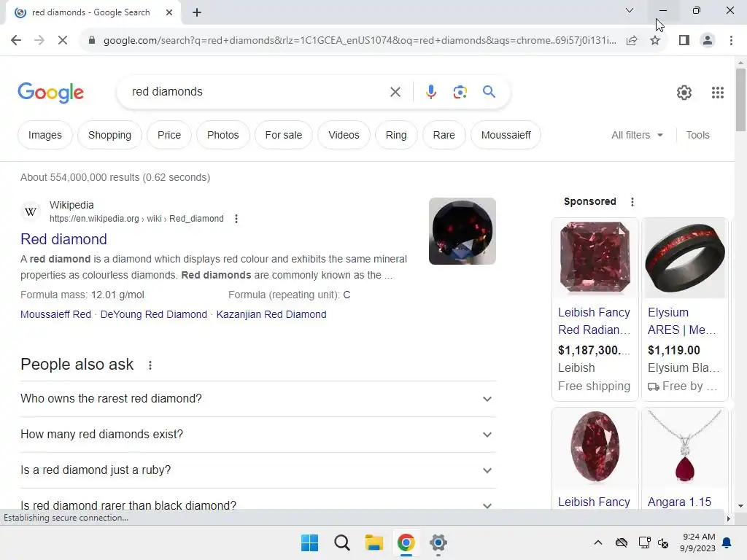
Task: Select the For sale filter chip
Action: [284, 135]
